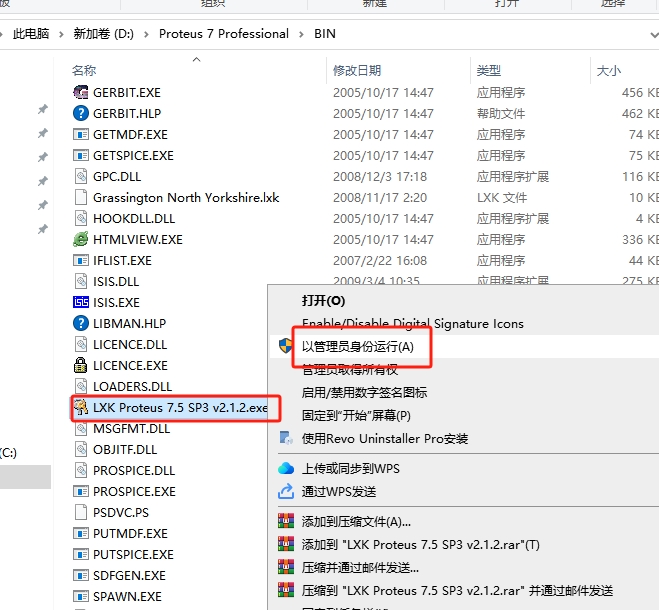This screenshot has height=610, width=659.
Task: Click the GERBIT.HLP help file icon
Action: coord(81,113)
